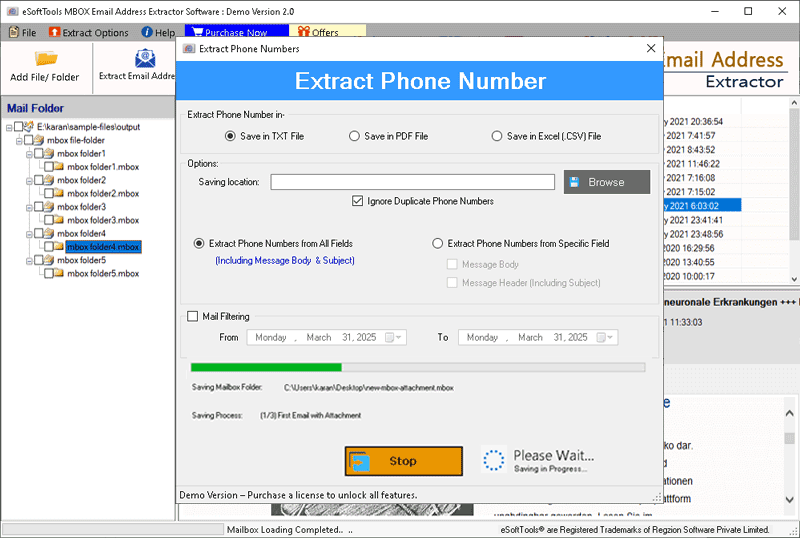Collapse the mbox folder1 tree node
Viewport: 800px width, 538px height.
tap(29, 154)
